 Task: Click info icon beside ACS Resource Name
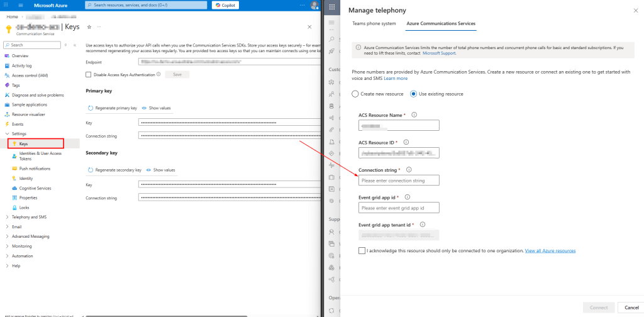coord(414,114)
